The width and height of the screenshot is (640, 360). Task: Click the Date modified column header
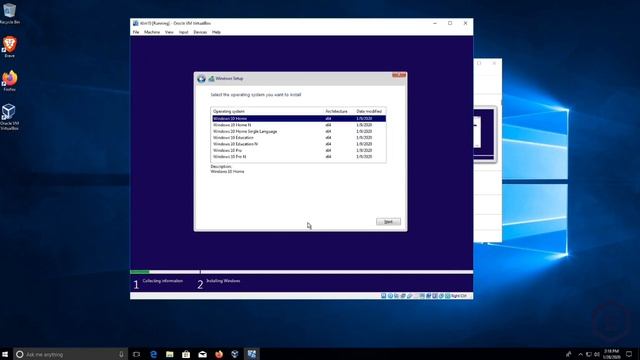point(369,111)
